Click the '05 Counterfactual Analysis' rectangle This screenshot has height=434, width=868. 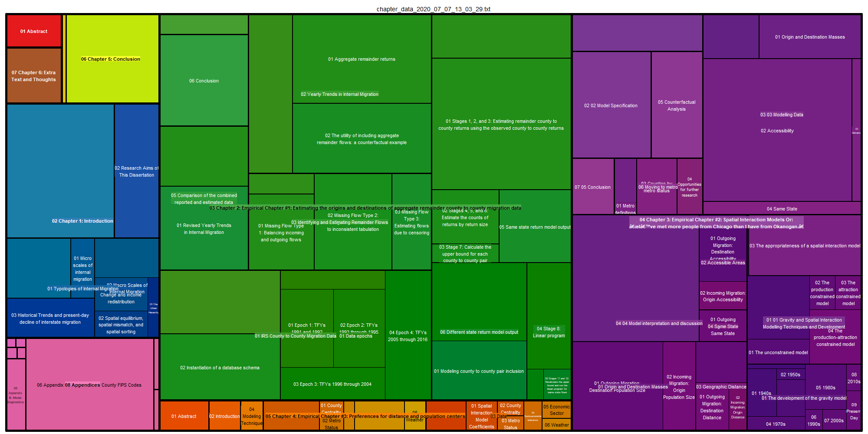(x=677, y=105)
